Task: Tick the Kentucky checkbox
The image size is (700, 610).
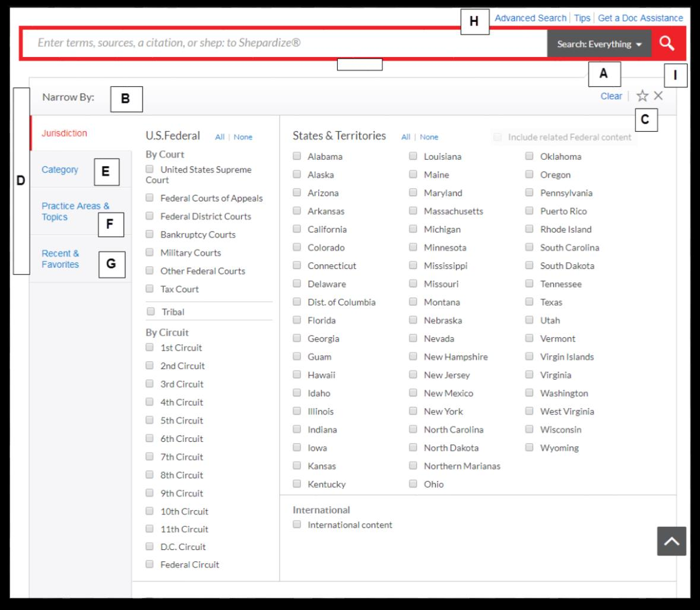Action: pyautogui.click(x=297, y=483)
